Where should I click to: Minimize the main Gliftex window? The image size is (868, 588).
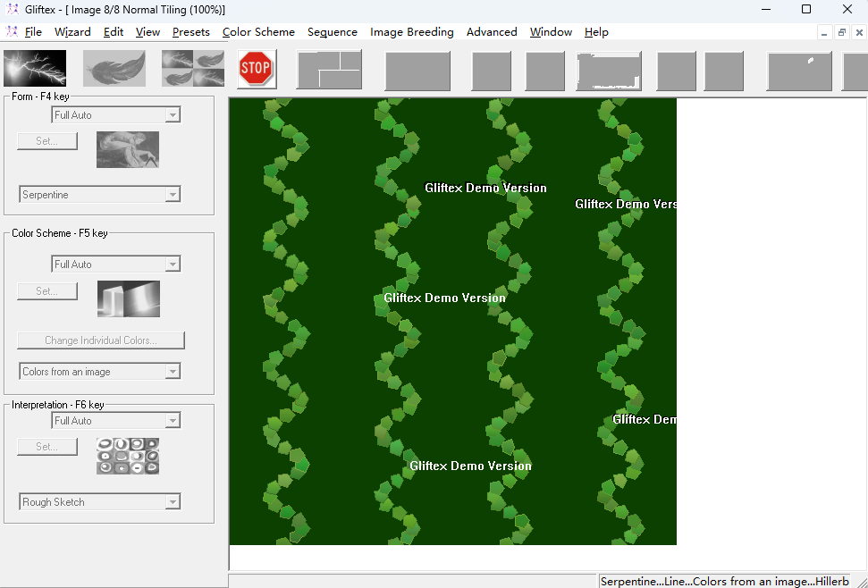tap(766, 10)
